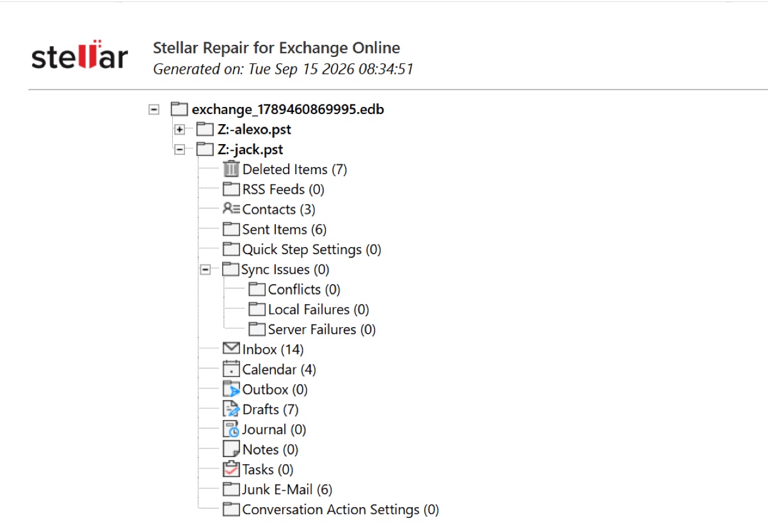Click the Calendar icon
768x532 pixels.
[x=231, y=369]
